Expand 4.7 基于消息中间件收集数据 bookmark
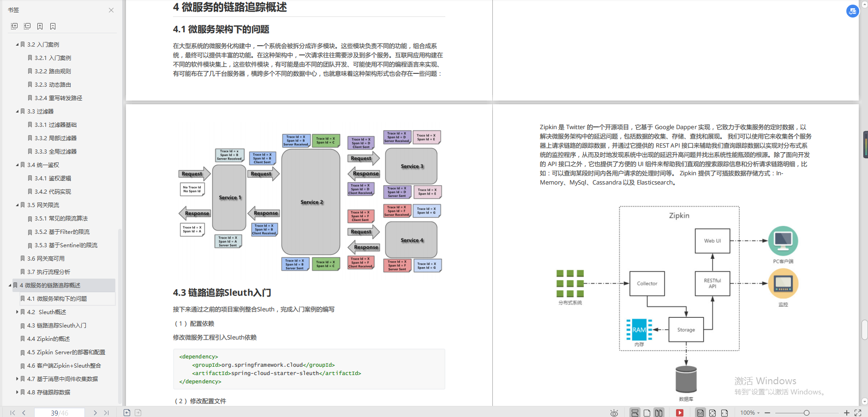The height and width of the screenshot is (417, 868). click(x=17, y=379)
